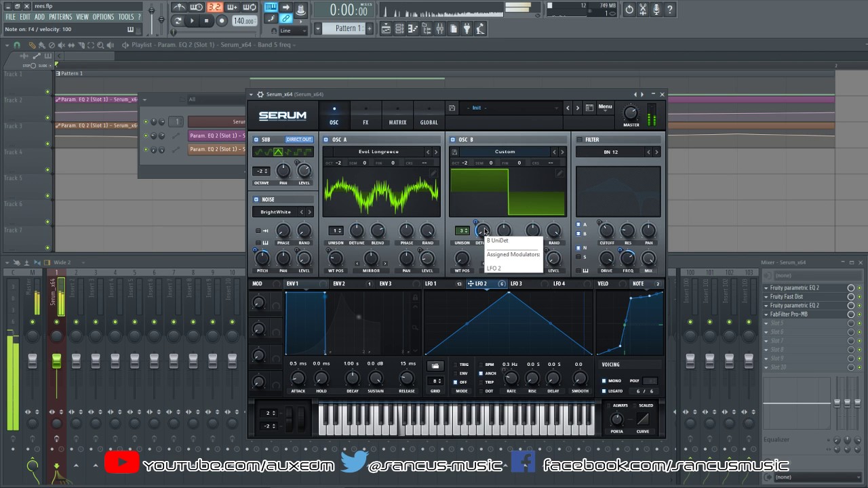Image resolution: width=868 pixels, height=488 pixels.
Task: Enable the LFO BPM sync checkbox
Action: (481, 365)
